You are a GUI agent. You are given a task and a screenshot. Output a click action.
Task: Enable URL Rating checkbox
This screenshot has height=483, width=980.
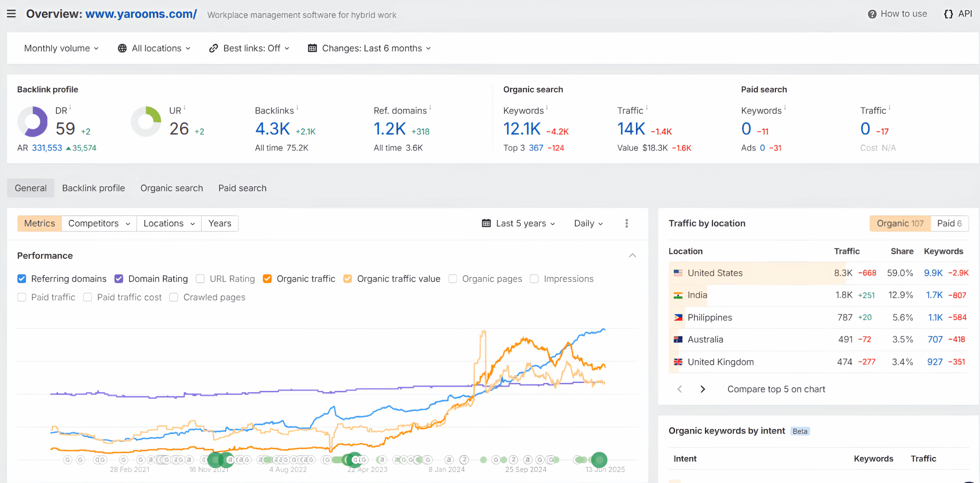tap(200, 278)
